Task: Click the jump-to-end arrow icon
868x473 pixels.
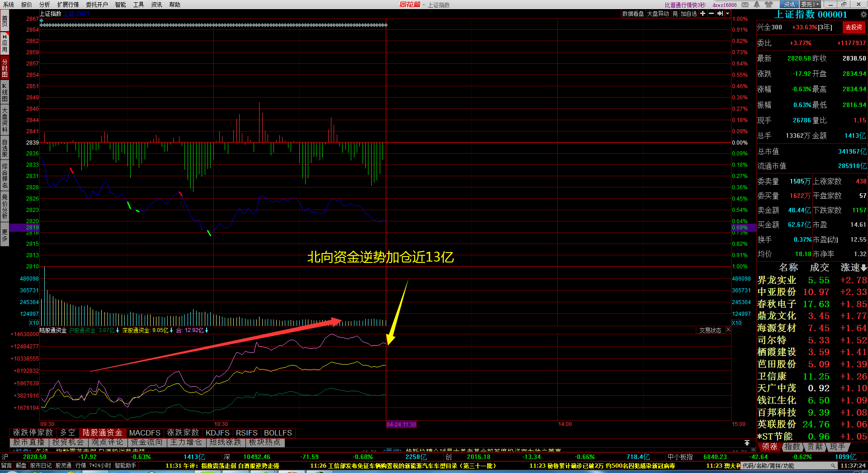Action: pos(720,14)
